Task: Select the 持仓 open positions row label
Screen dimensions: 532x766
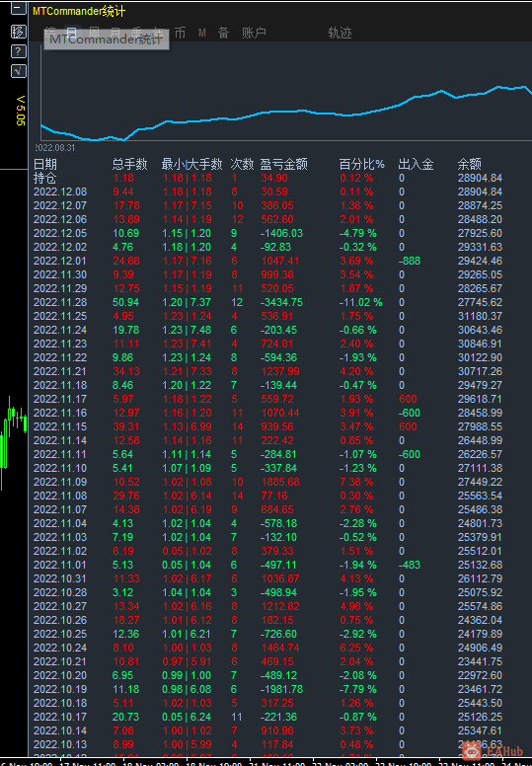Action: click(x=45, y=178)
